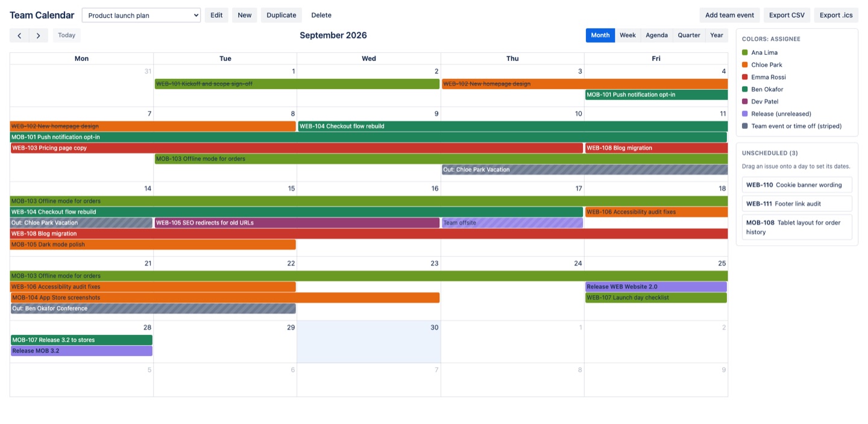Click the Edit calendar button
Viewport: 868px width, 424px height.
click(x=216, y=15)
